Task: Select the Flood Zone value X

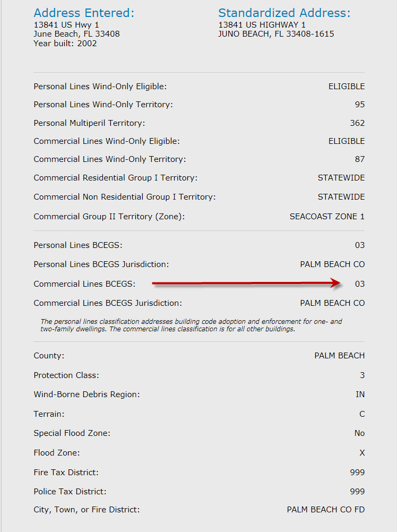Action: (362, 453)
